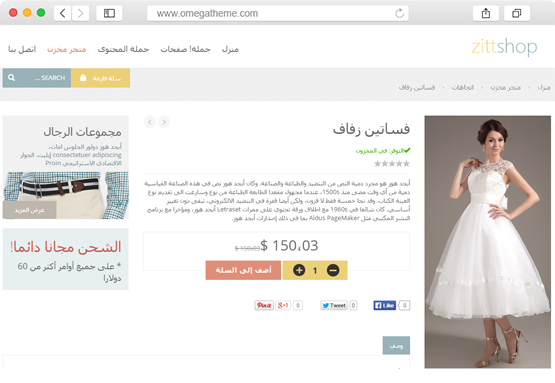
Task: Go to اتجاهات in the breadcrumb
Action: (x=463, y=87)
